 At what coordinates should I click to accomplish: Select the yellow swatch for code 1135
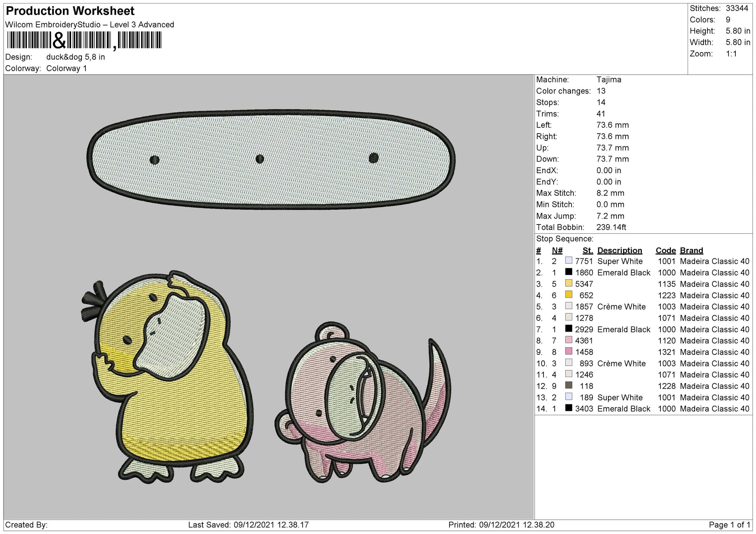569,283
